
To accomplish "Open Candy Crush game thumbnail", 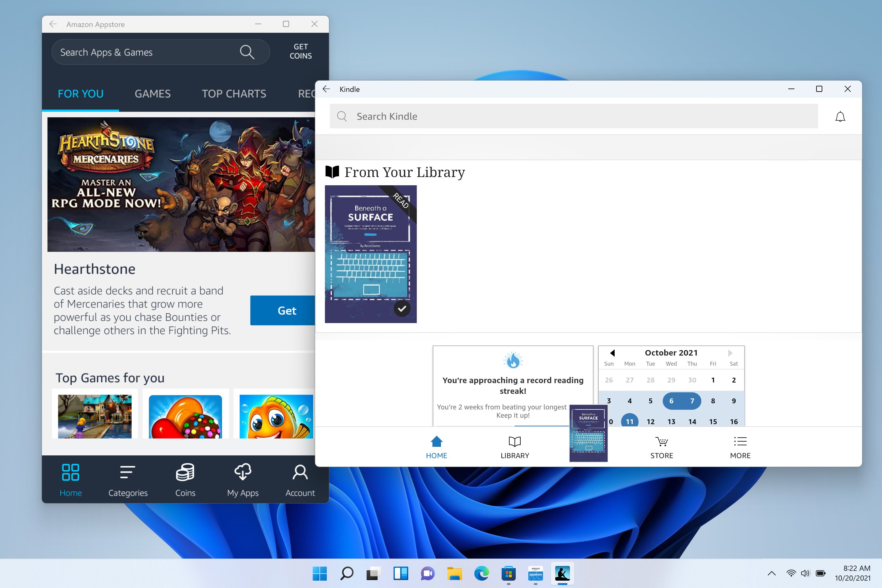I will pyautogui.click(x=185, y=416).
